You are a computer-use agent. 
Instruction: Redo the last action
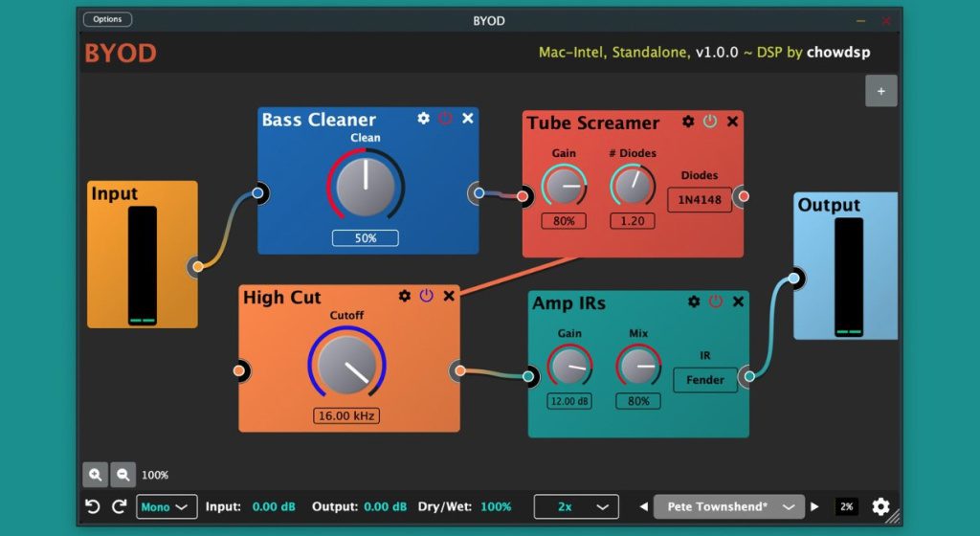point(119,506)
